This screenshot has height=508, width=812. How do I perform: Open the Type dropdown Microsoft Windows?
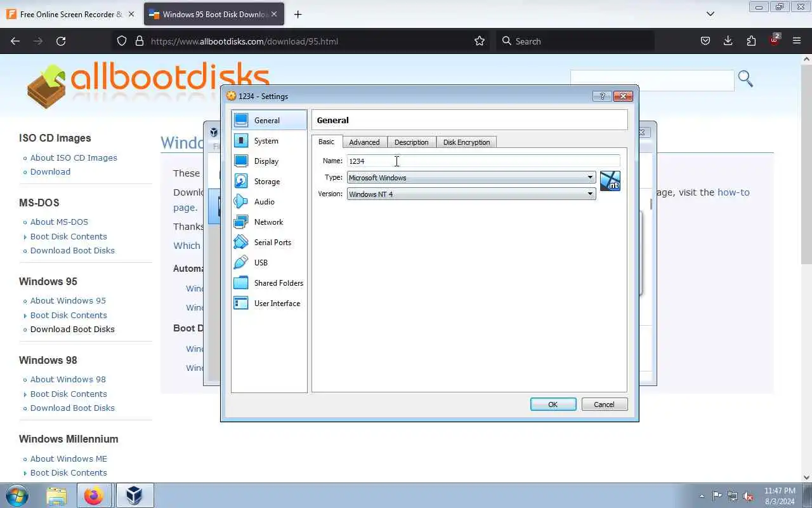point(471,177)
